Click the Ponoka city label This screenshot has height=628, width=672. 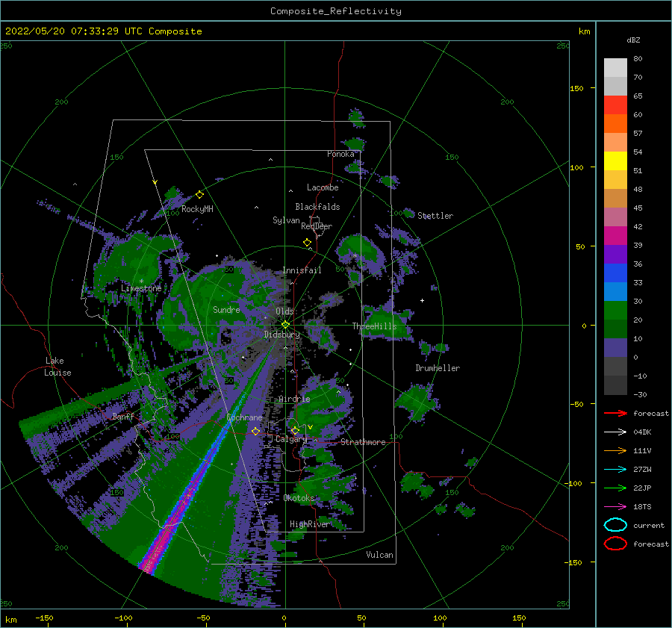(x=340, y=154)
